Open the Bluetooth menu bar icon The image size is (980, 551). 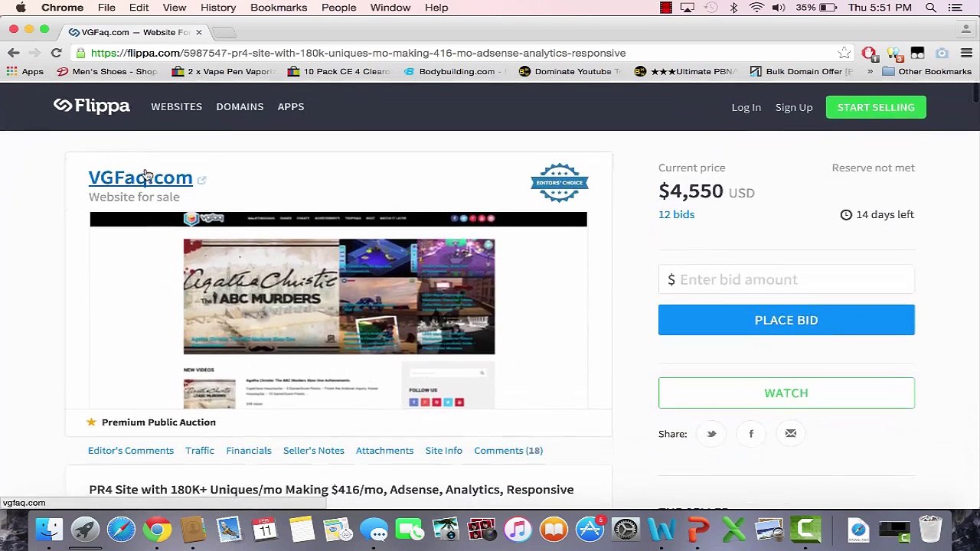click(x=733, y=8)
